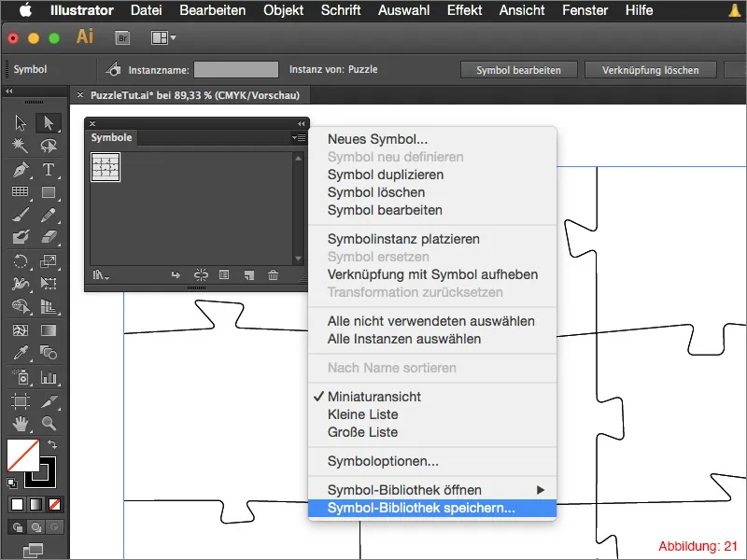
Task: Click New Symbol icon in panel footer
Action: (248, 274)
